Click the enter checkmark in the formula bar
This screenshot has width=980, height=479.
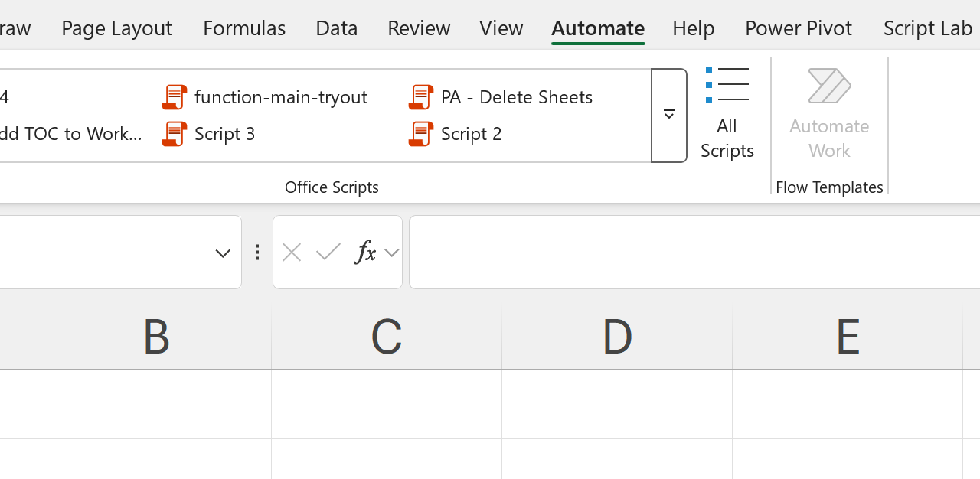[328, 253]
